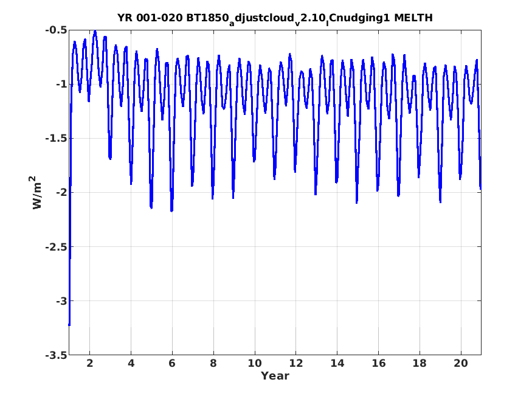This screenshot has height=399, width=532.
Task: Click the -3 y-axis tick label
Action: 61,300
